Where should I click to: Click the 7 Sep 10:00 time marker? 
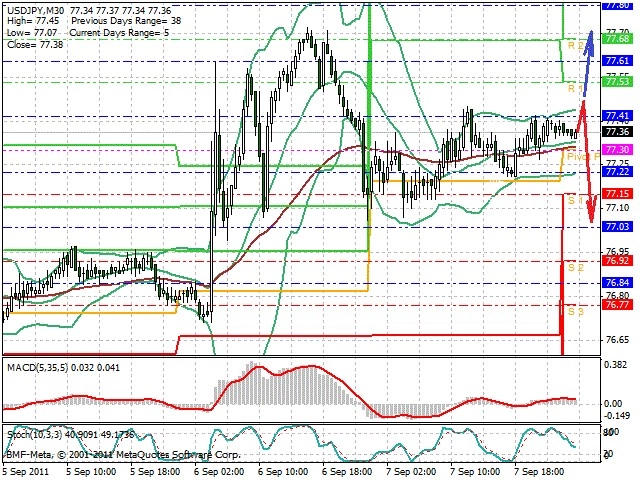click(476, 472)
